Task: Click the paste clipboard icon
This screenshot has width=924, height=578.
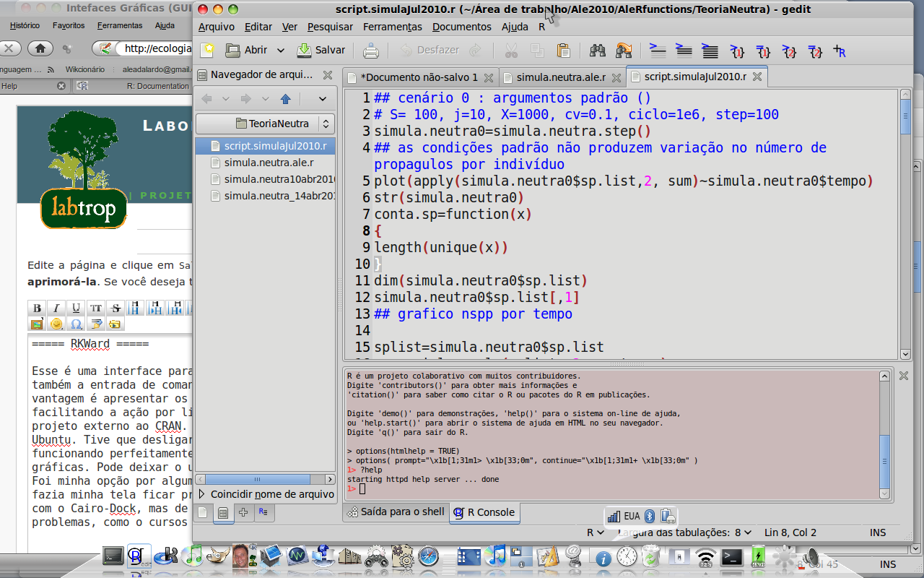Action: (563, 51)
